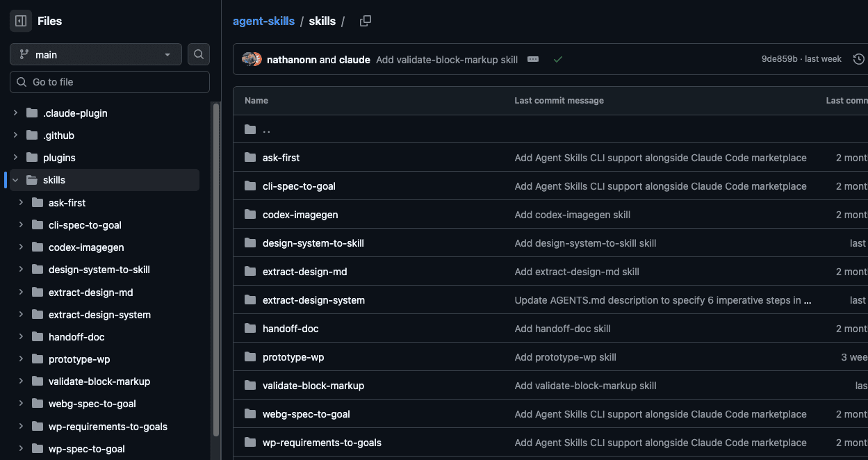Click folder icon of wp-requirements-to-goals row in table
The height and width of the screenshot is (460, 868).
tap(250, 443)
